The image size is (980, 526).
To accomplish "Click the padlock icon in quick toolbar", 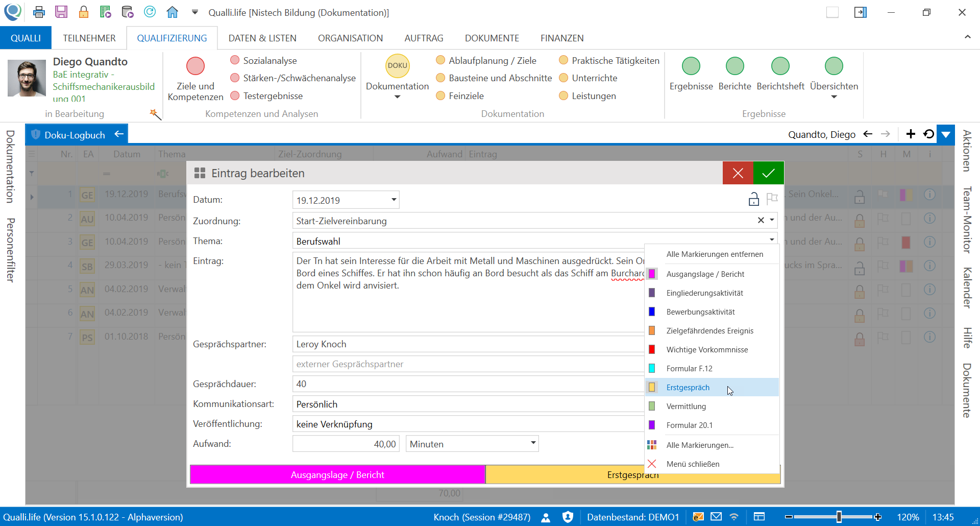I will [x=83, y=12].
